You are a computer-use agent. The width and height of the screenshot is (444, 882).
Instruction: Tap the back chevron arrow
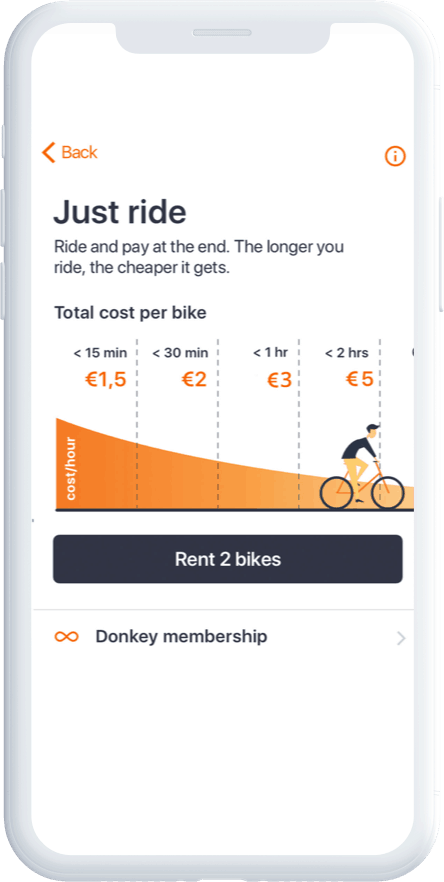pos(49,152)
